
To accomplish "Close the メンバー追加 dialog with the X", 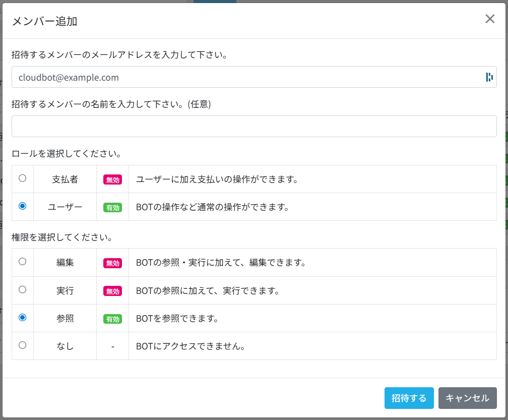I will pyautogui.click(x=489, y=19).
